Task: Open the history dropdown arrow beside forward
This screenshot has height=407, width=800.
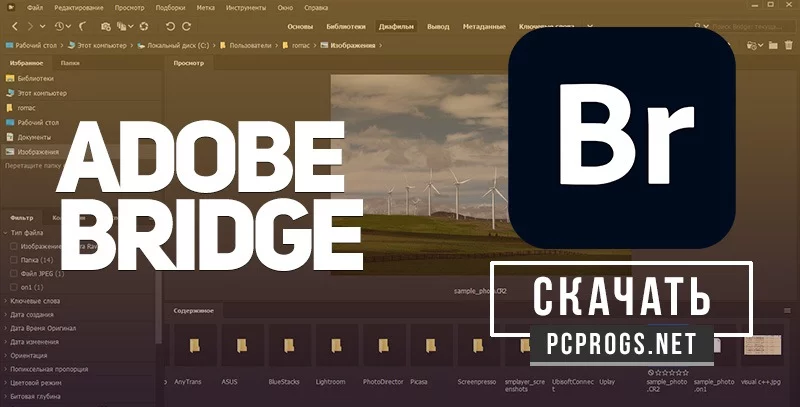Action: pyautogui.click(x=42, y=27)
